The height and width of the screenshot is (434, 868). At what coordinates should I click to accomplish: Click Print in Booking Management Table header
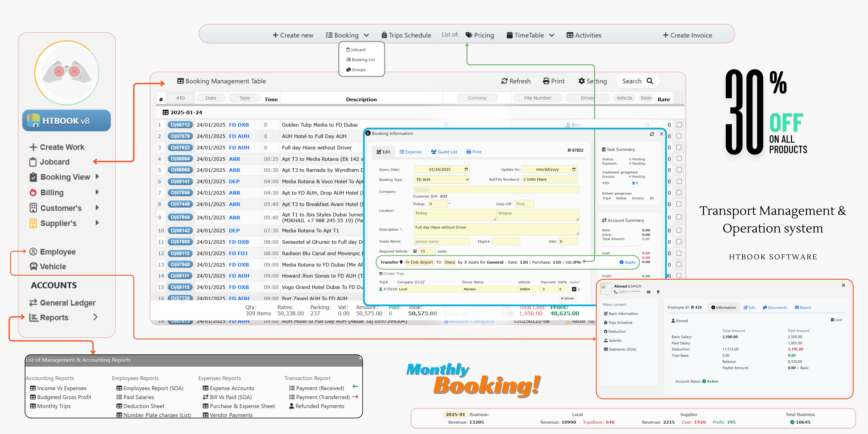(x=554, y=81)
